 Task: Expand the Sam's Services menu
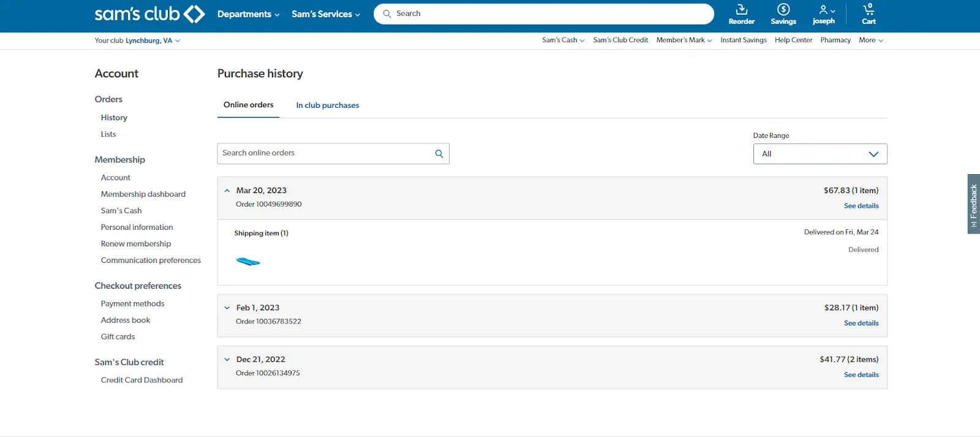pos(326,14)
